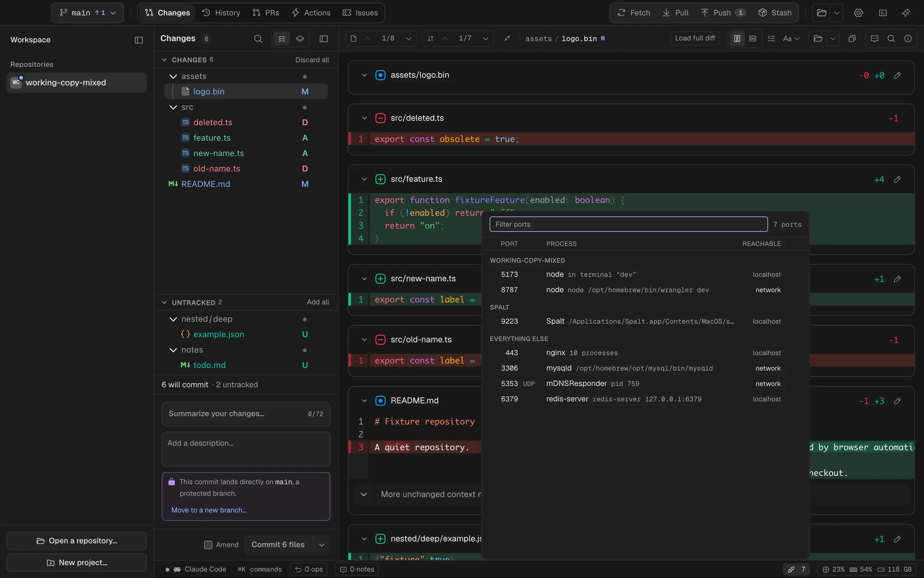The image size is (924, 578).
Task: Click the Pull button
Action: pyautogui.click(x=676, y=13)
